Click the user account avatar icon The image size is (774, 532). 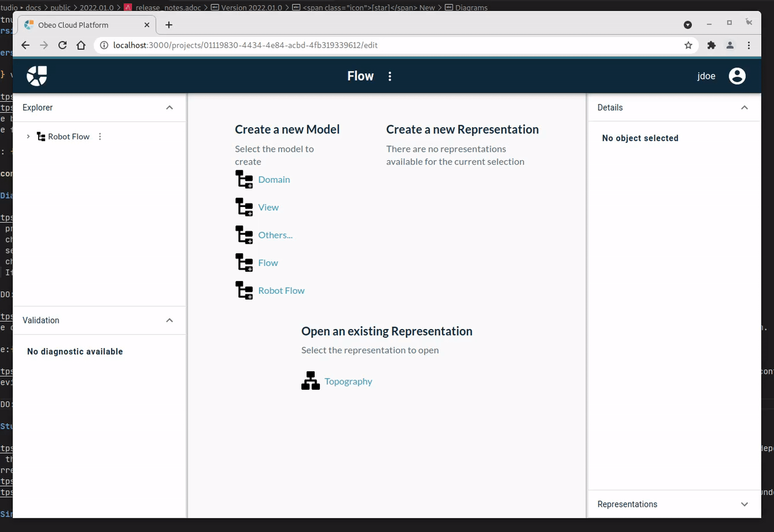[737, 75]
